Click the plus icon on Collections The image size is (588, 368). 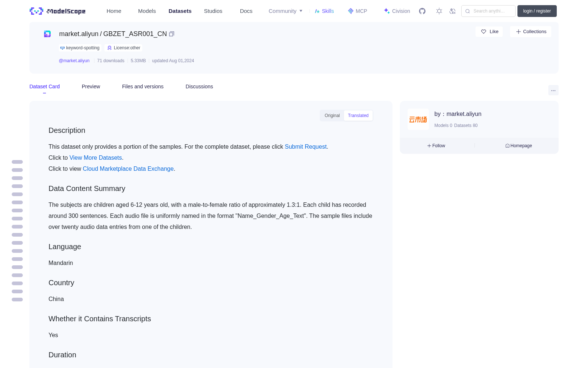click(x=519, y=32)
